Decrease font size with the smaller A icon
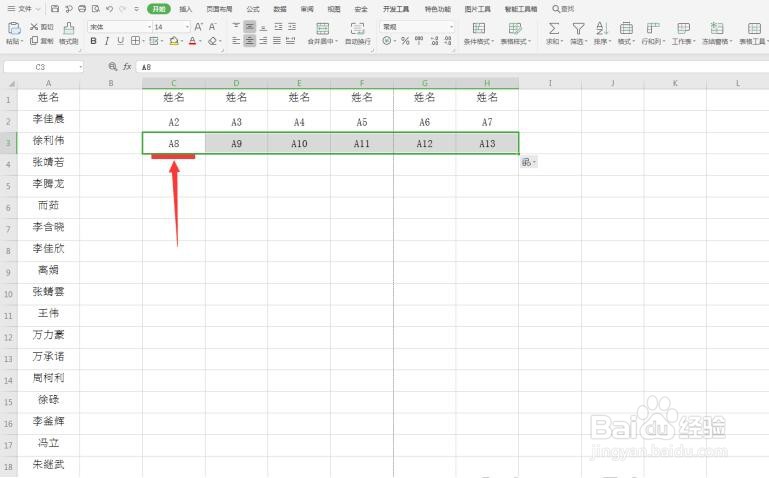This screenshot has height=478, width=769. click(212, 26)
